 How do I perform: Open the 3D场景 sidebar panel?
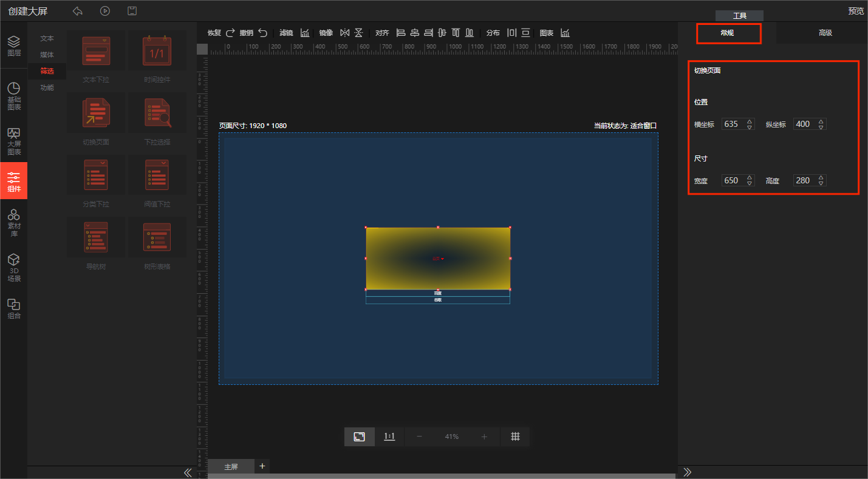click(x=13, y=267)
